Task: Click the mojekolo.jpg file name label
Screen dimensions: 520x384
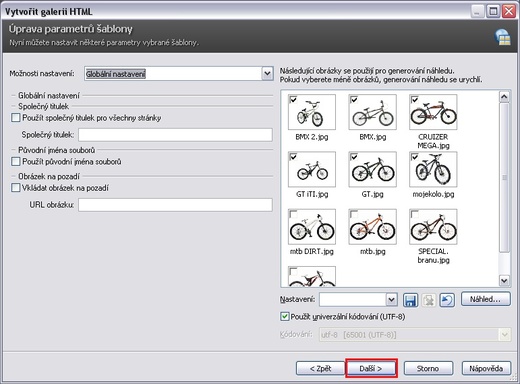Action: pos(433,194)
